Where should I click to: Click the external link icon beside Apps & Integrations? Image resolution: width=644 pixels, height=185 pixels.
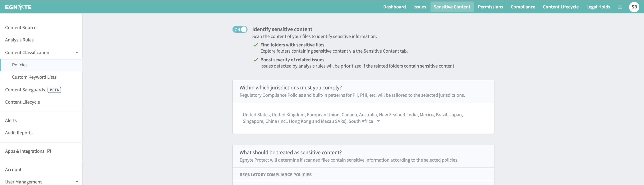tap(49, 151)
